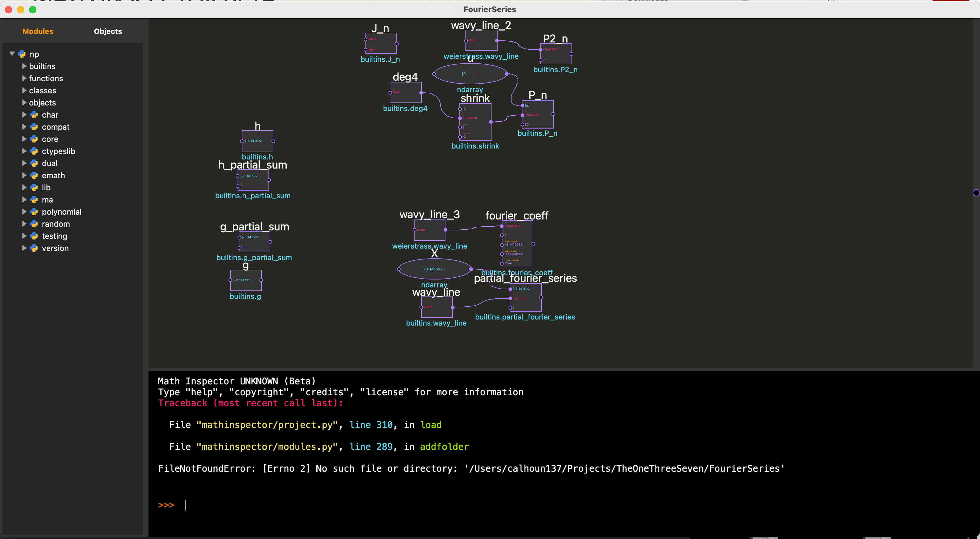Click the ma Python module icon
980x539 pixels.
coord(34,200)
